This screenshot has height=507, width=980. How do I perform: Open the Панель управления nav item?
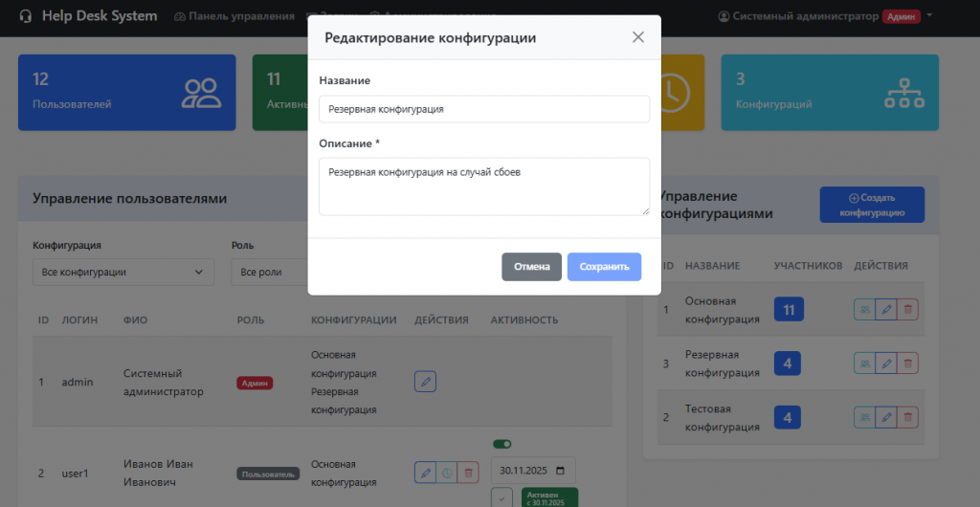[234, 16]
